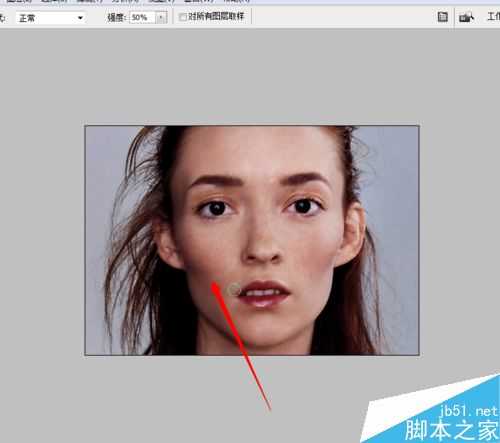Click the jb51.net watermark link text
500x443 pixels.
(469, 411)
